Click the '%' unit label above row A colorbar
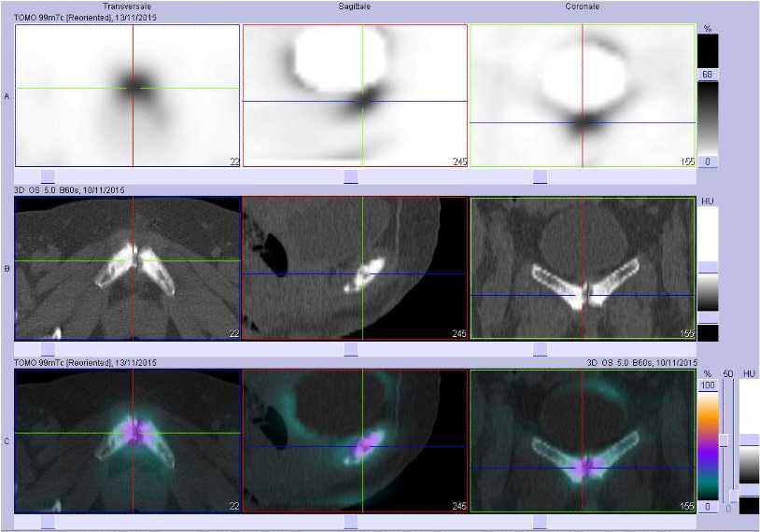Image resolution: width=760 pixels, height=532 pixels. pyautogui.click(x=708, y=29)
